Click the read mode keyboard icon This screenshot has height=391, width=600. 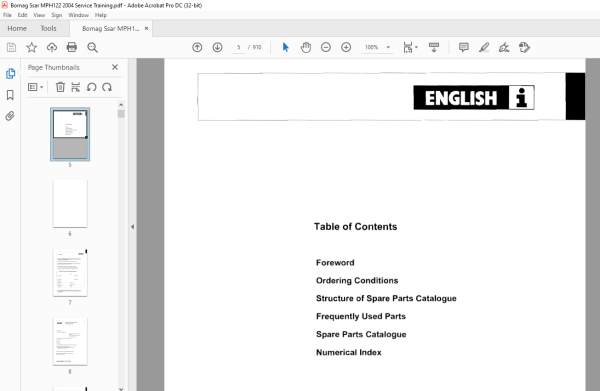point(434,47)
